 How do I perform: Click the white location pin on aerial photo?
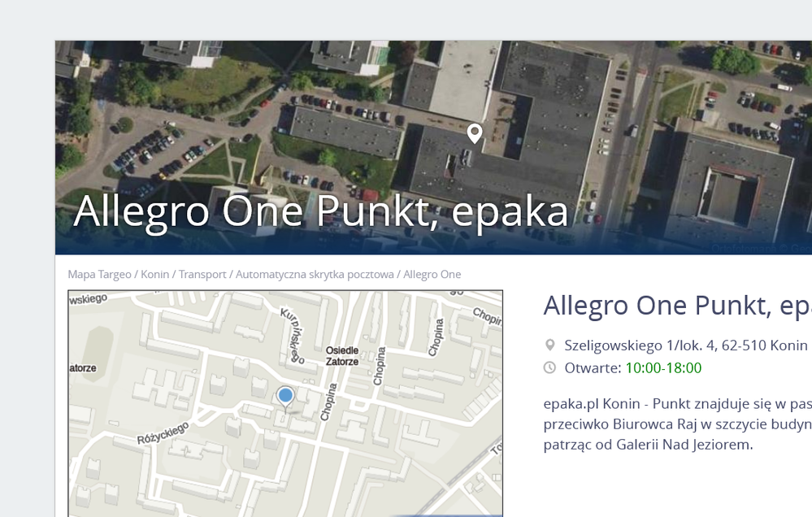474,133
